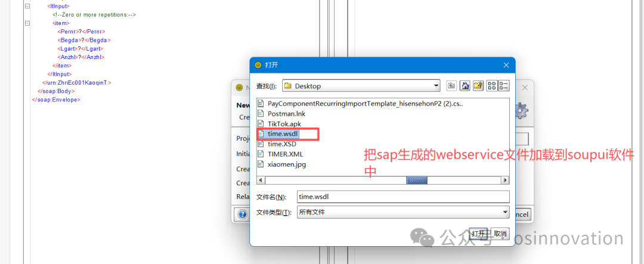Image resolution: width=644 pixels, height=264 pixels.
Task: Create a new folder icon
Action: click(x=478, y=86)
